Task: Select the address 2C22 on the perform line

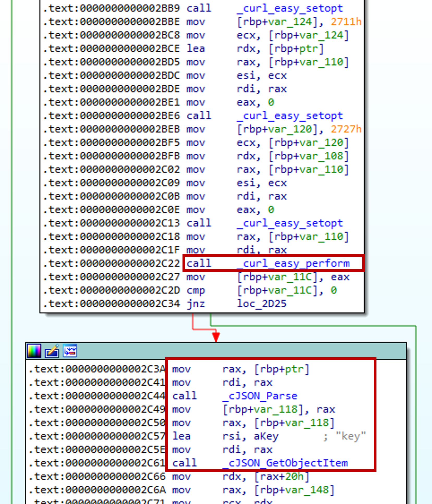Action: (x=130, y=263)
